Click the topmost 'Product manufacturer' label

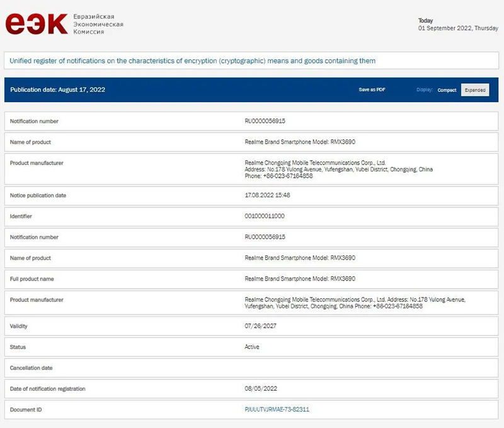coord(37,163)
